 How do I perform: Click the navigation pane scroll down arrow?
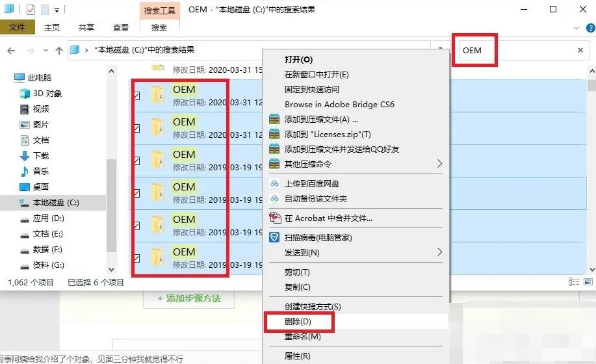tap(111, 270)
